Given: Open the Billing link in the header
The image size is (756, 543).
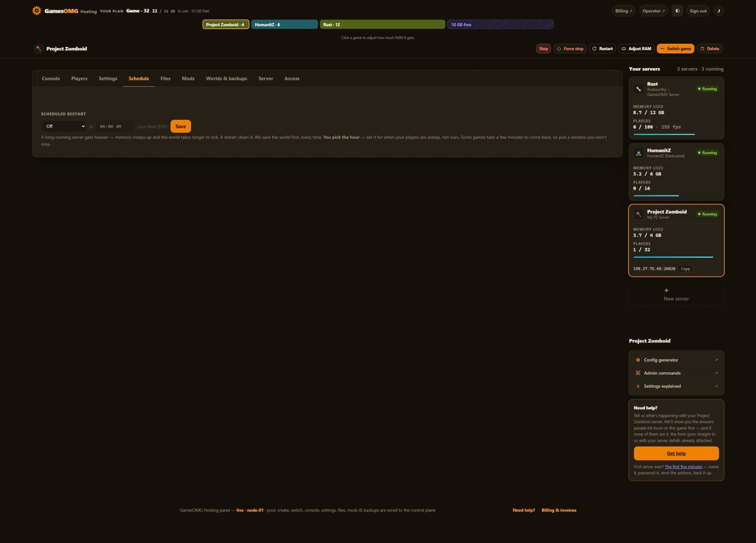Looking at the screenshot, I should pyautogui.click(x=623, y=11).
